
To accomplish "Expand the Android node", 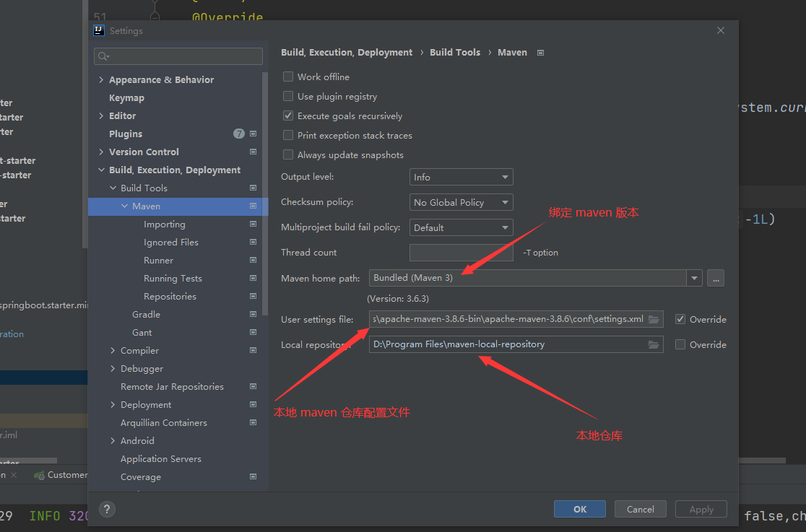I will 113,440.
